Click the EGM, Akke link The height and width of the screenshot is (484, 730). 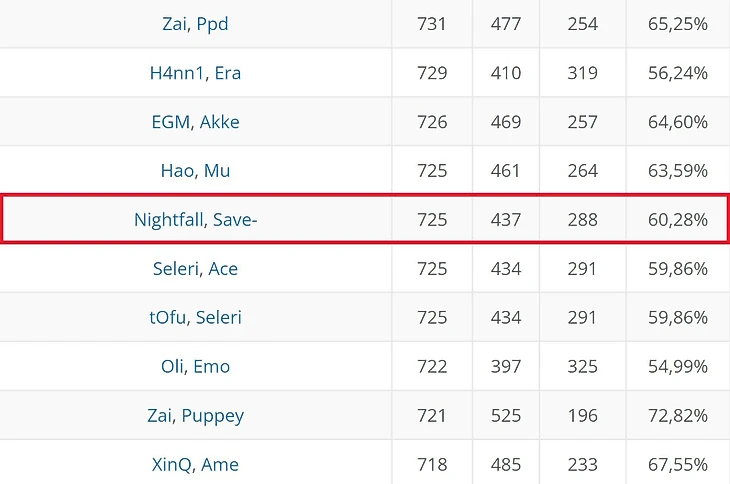coord(195,122)
